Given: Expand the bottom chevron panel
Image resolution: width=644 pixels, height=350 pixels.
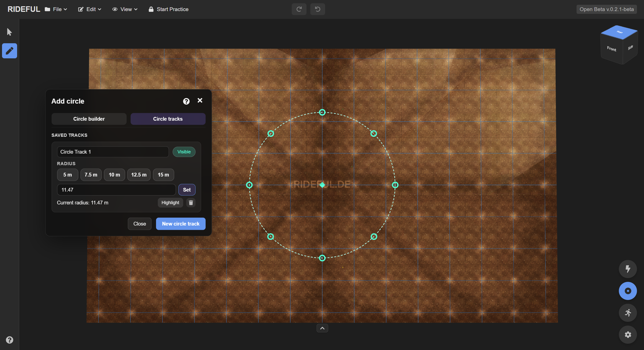Looking at the screenshot, I should tap(322, 328).
